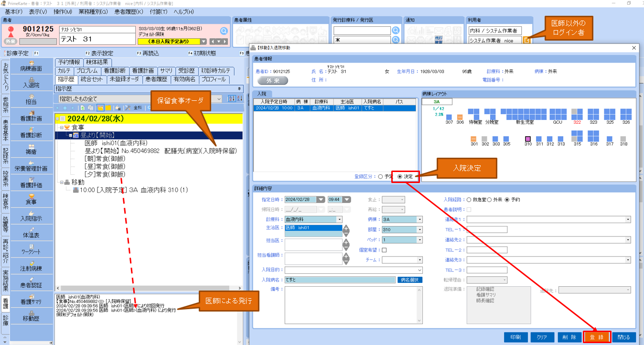Select room 310 in ward layout
The width and height of the screenshot is (644, 345).
(528, 139)
